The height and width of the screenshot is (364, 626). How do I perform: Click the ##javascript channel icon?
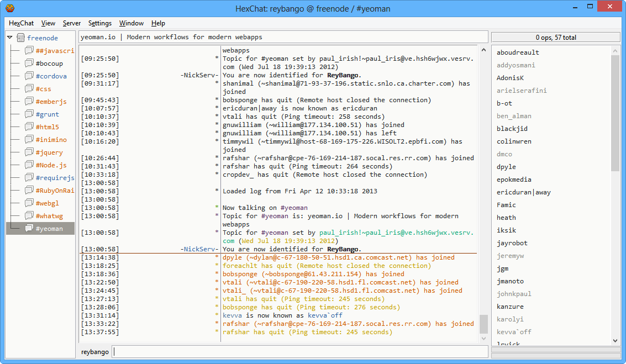[29, 50]
